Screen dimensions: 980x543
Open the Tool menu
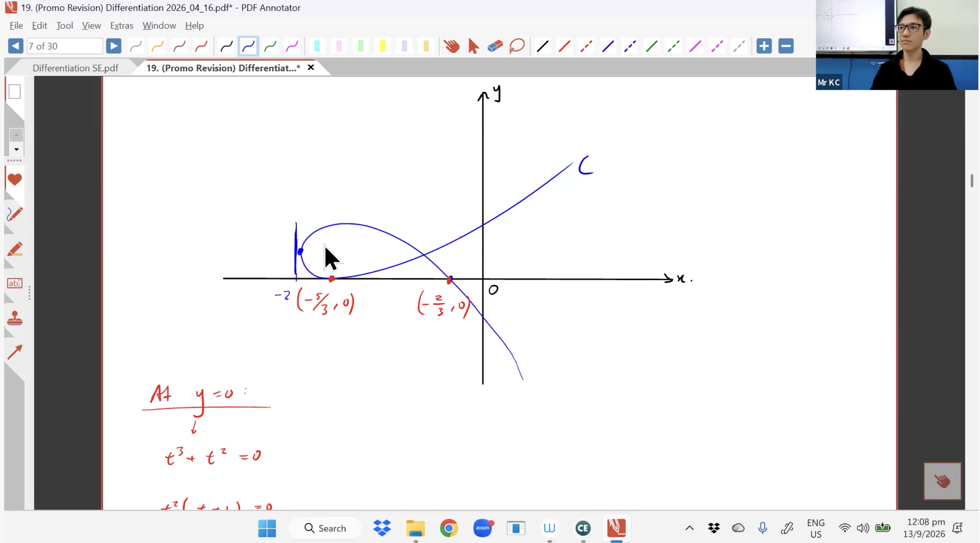tap(65, 25)
